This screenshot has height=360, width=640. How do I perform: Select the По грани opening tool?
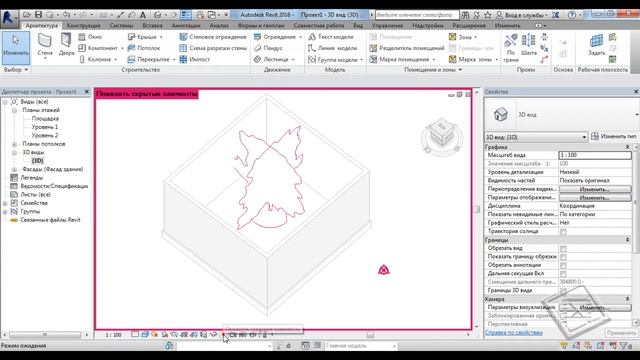point(511,48)
